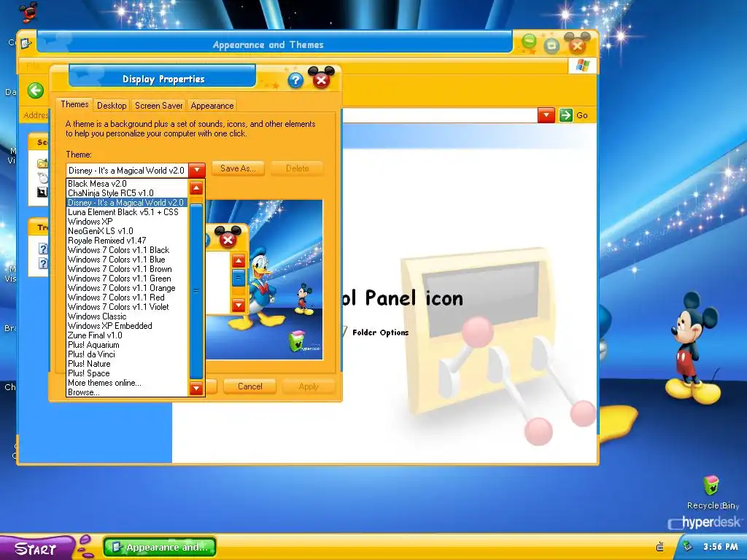The height and width of the screenshot is (560, 747).
Task: Click the address bar field in Appearance window
Action: pos(440,114)
